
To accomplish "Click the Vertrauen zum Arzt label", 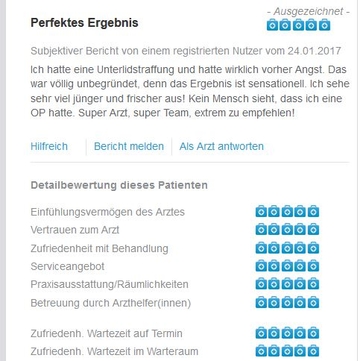I will (x=75, y=230).
